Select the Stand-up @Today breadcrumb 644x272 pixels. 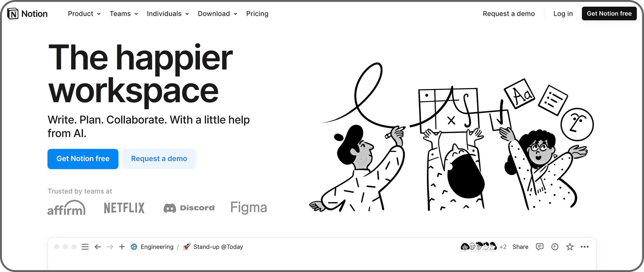click(213, 247)
